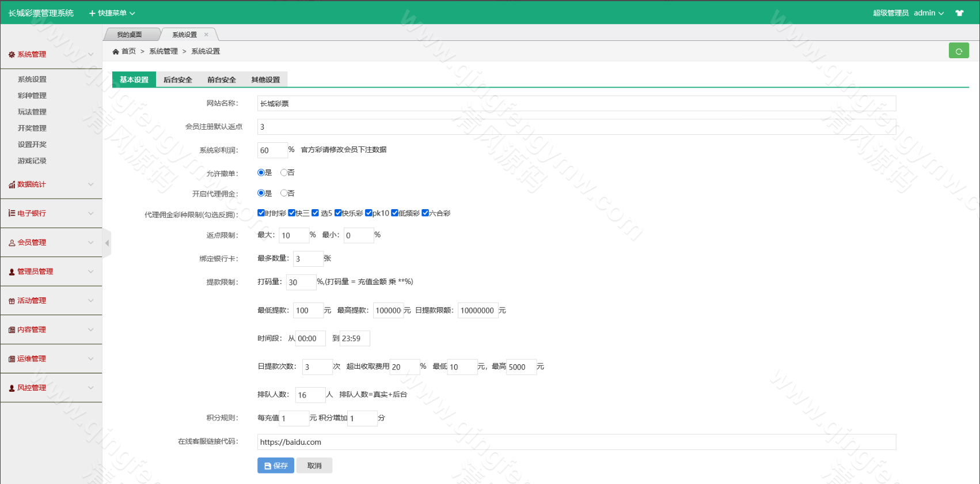
Task: Click the 内容管理 icon
Action: 12,330
